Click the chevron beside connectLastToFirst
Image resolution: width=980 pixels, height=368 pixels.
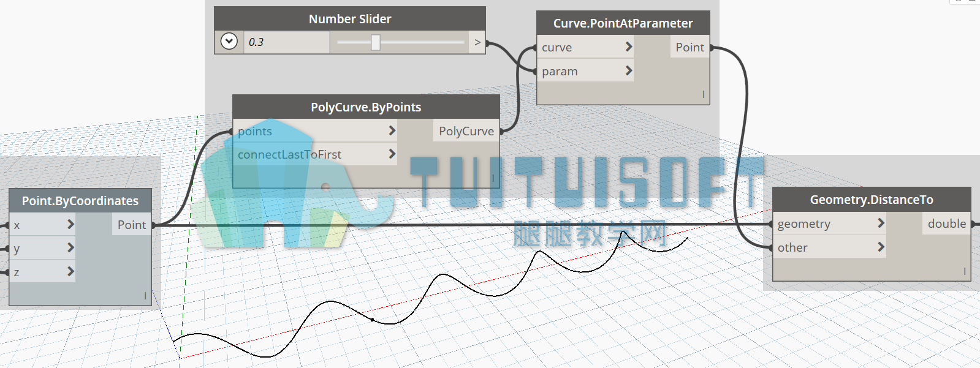[x=392, y=154]
